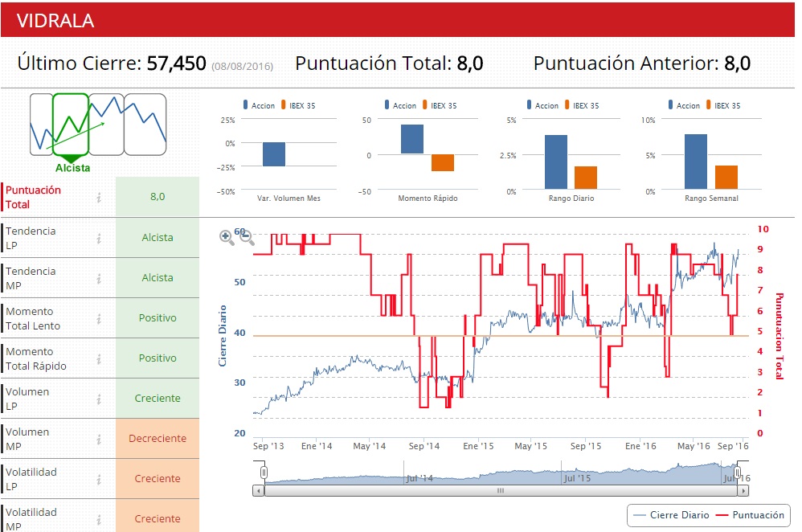This screenshot has width=802, height=532.
Task: Click the May '16 x-axis label
Action: tap(694, 446)
